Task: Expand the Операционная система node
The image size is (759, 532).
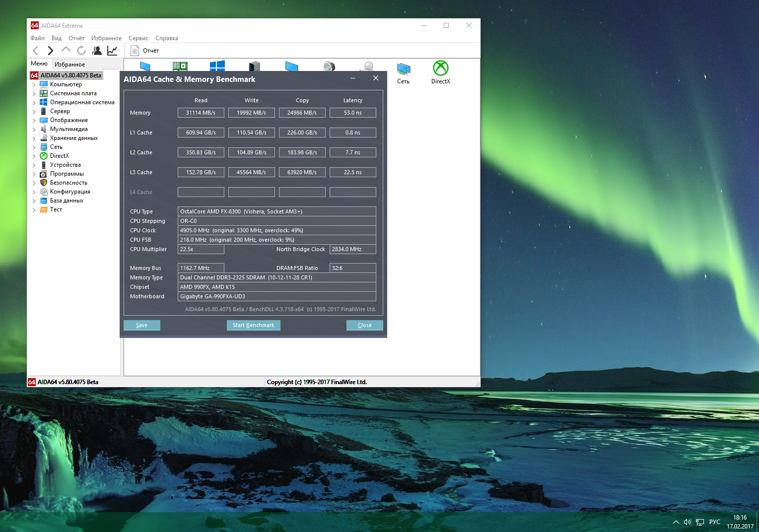Action: click(34, 102)
